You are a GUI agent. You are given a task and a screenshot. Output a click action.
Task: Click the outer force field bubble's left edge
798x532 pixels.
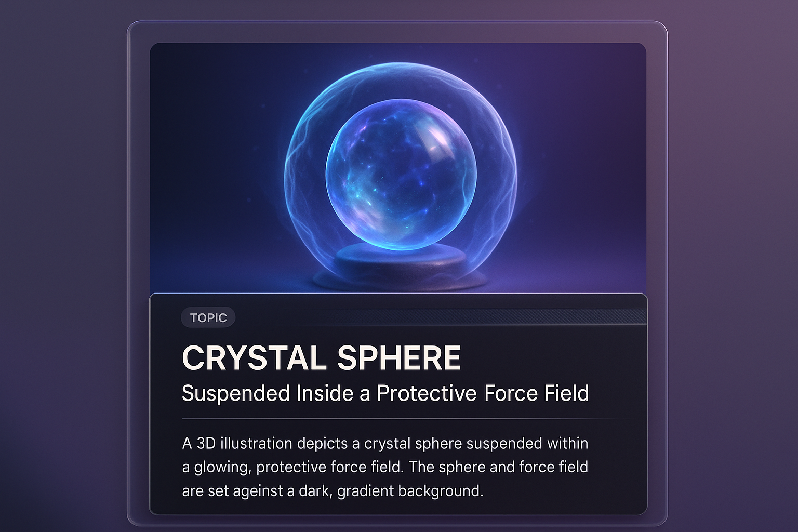(x=287, y=171)
